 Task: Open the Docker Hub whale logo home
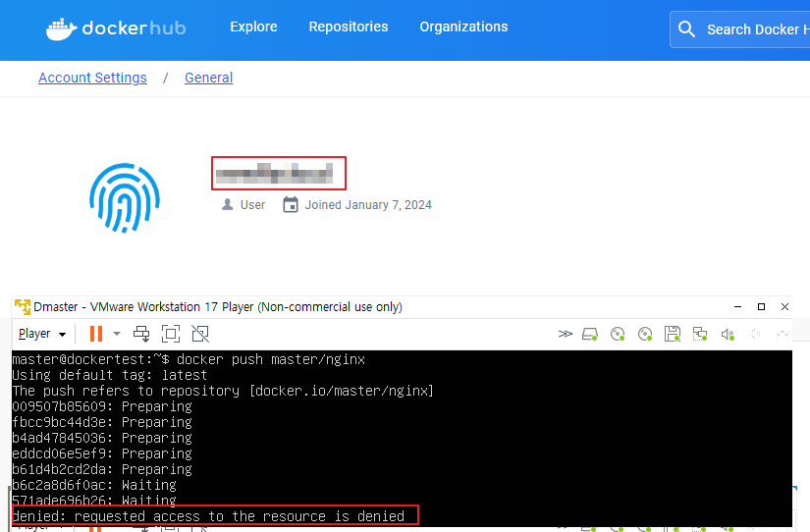pos(116,28)
